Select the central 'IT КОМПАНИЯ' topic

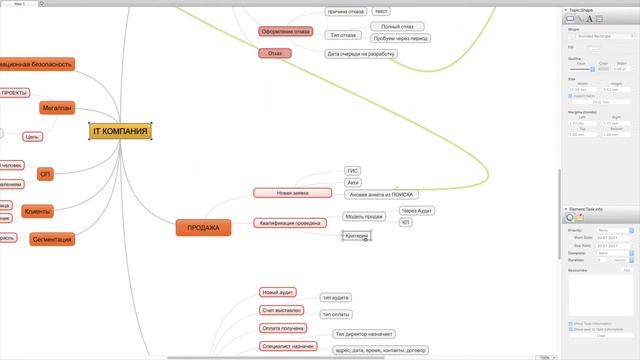(x=120, y=131)
